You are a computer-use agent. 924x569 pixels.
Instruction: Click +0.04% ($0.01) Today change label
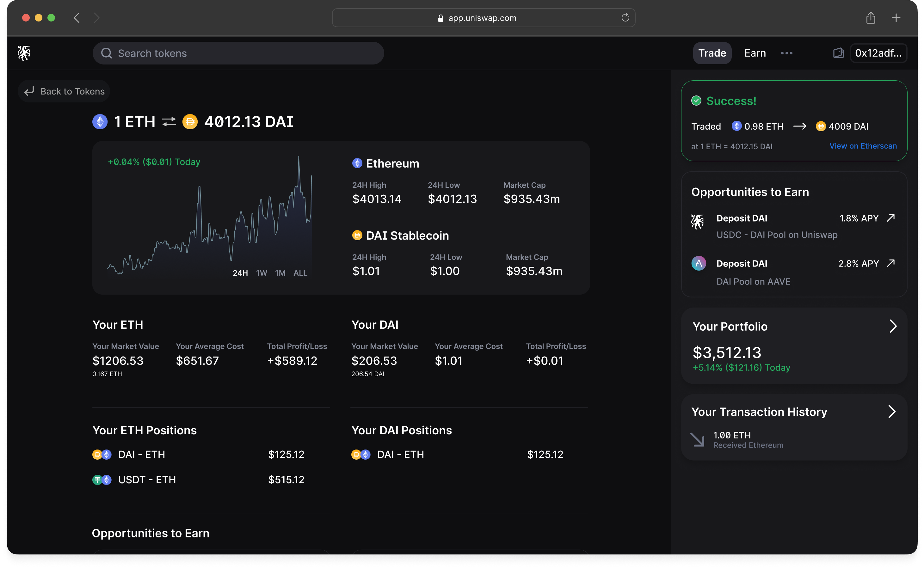click(x=154, y=162)
